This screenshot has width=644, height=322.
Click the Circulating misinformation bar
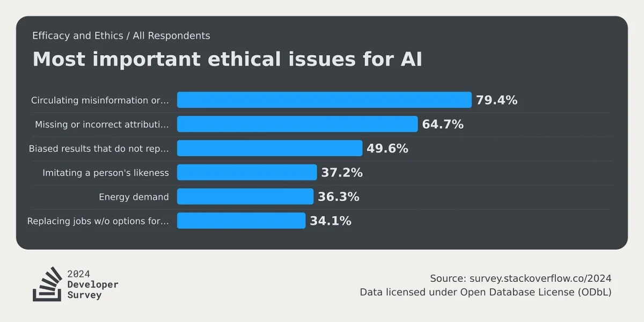324,100
